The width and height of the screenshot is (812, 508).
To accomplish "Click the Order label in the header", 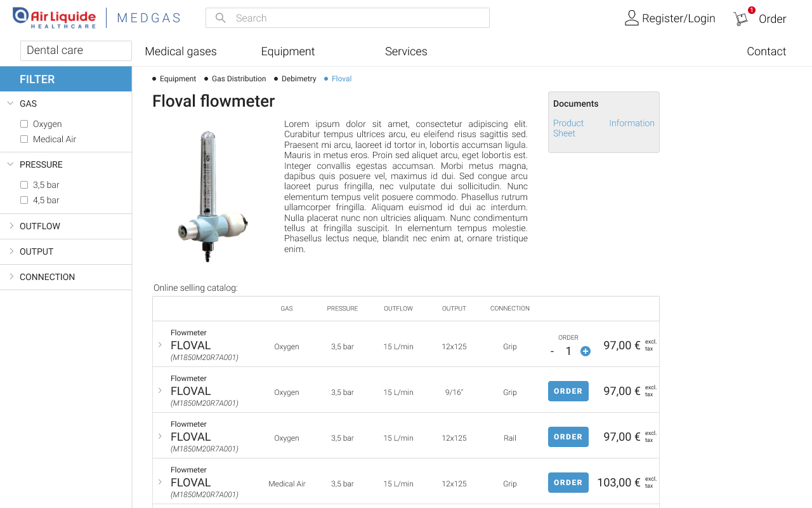I will (773, 19).
